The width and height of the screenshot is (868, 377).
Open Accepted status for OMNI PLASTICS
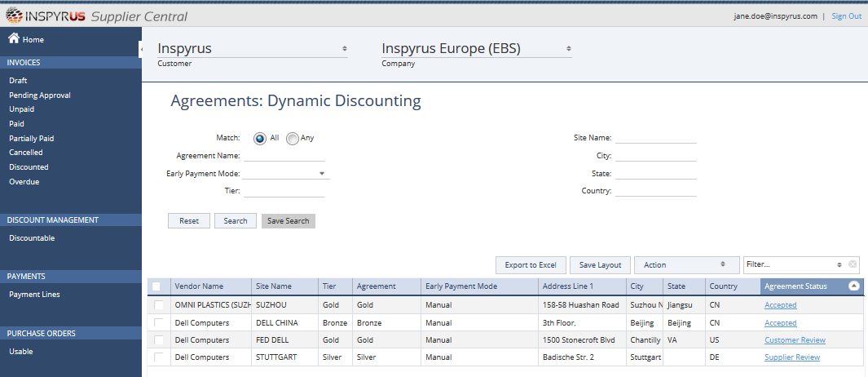(781, 305)
